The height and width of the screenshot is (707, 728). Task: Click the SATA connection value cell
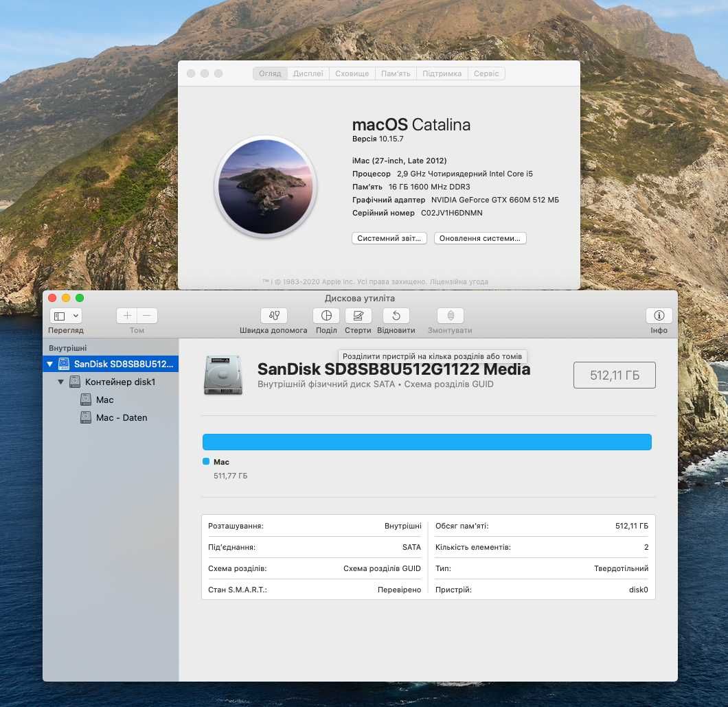coord(411,547)
